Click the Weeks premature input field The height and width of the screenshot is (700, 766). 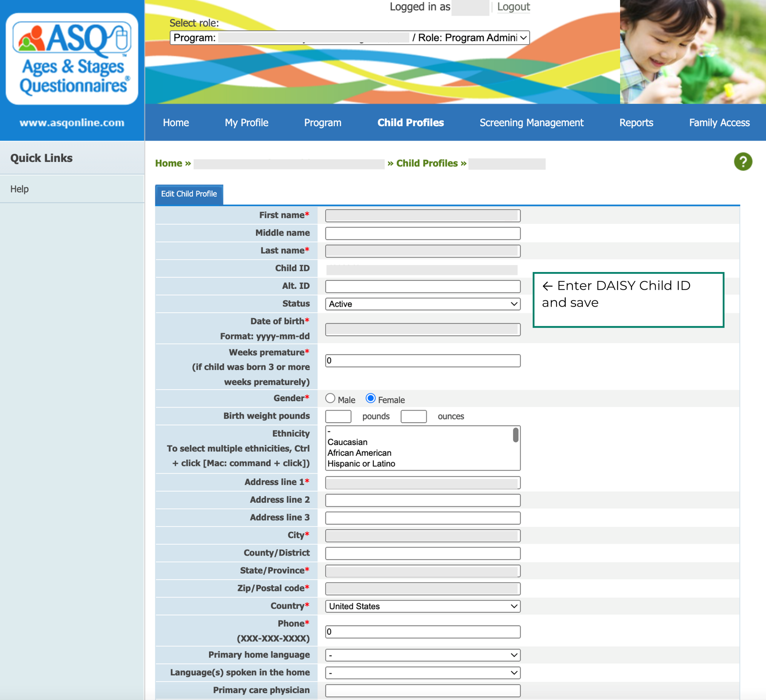point(423,360)
